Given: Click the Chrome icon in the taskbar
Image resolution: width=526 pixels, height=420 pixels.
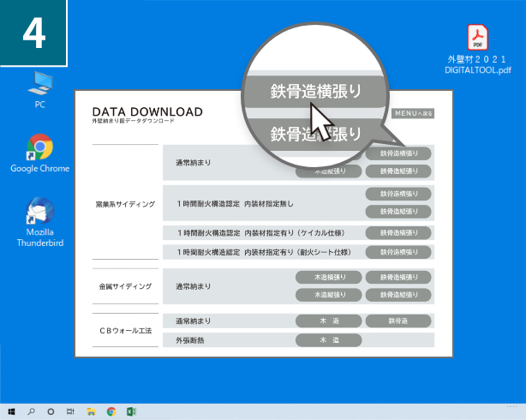Looking at the screenshot, I should (111, 411).
